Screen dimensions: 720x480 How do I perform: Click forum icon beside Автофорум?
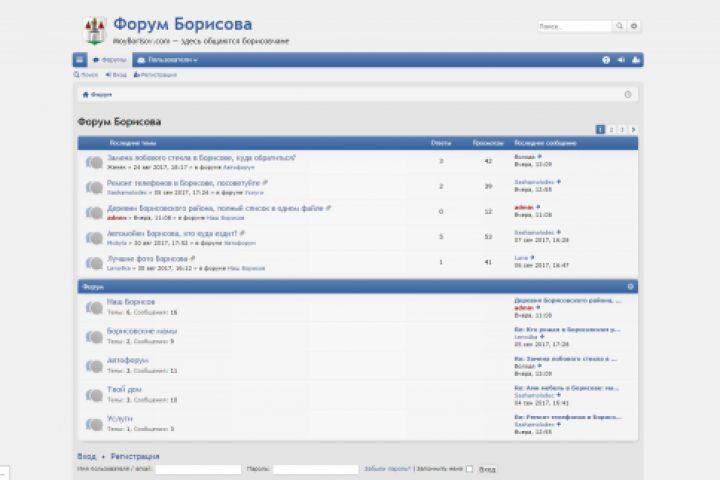[94, 366]
